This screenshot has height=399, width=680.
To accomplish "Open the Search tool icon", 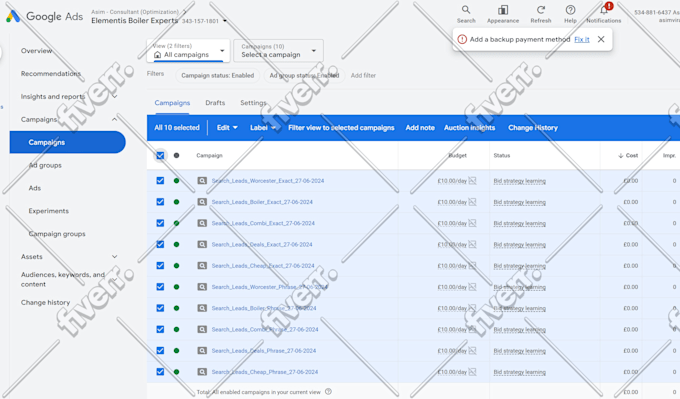I will pyautogui.click(x=466, y=10).
